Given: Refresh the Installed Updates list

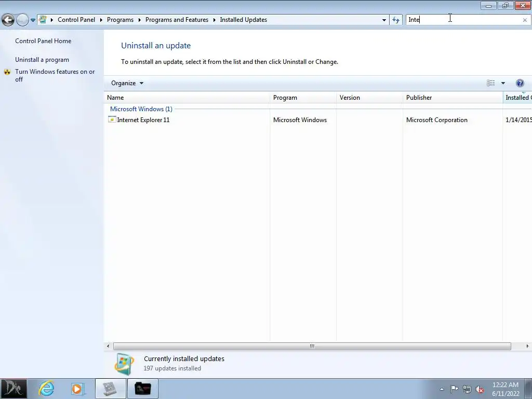Looking at the screenshot, I should coord(396,20).
